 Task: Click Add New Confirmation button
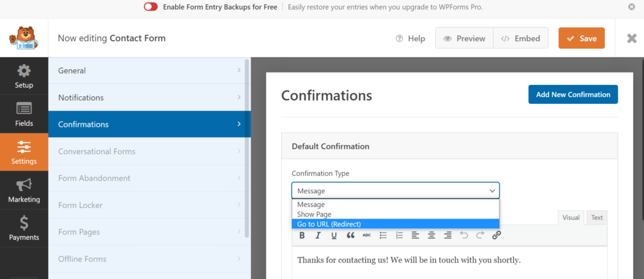coord(573,94)
